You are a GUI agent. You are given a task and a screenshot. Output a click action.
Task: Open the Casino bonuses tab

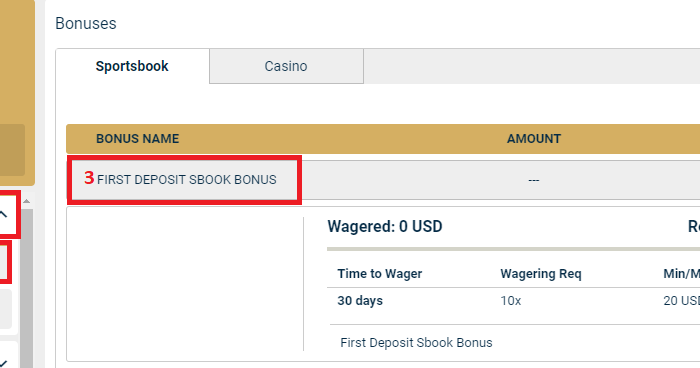[286, 66]
